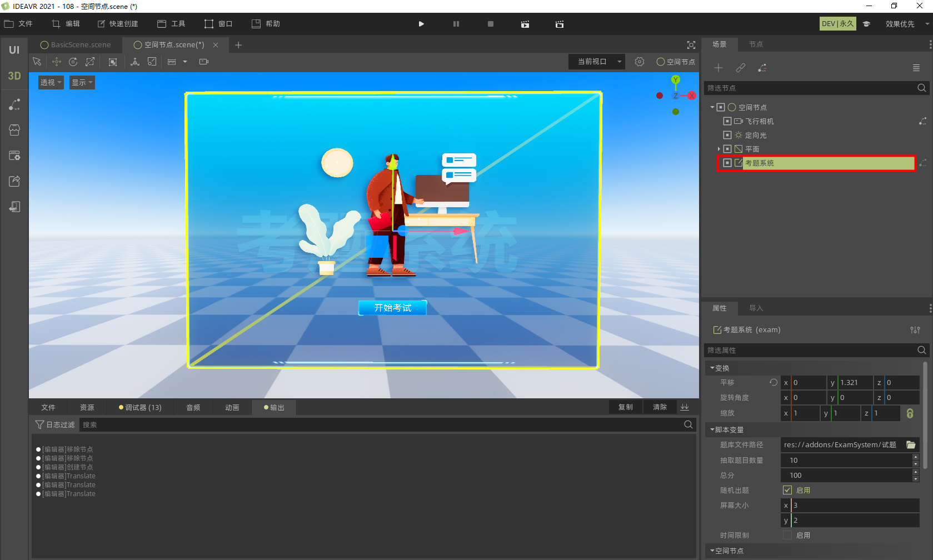Toggle visibility of 飞行相机 node

point(727,121)
